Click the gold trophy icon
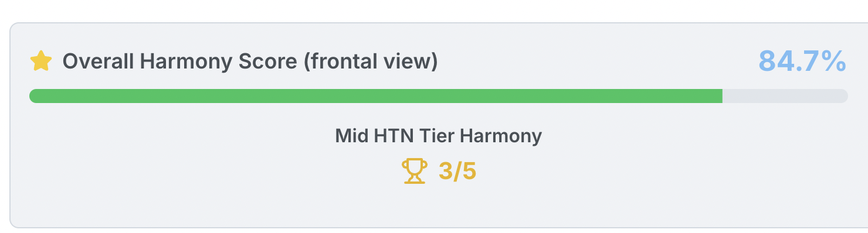Image resolution: width=868 pixels, height=233 pixels. [414, 172]
